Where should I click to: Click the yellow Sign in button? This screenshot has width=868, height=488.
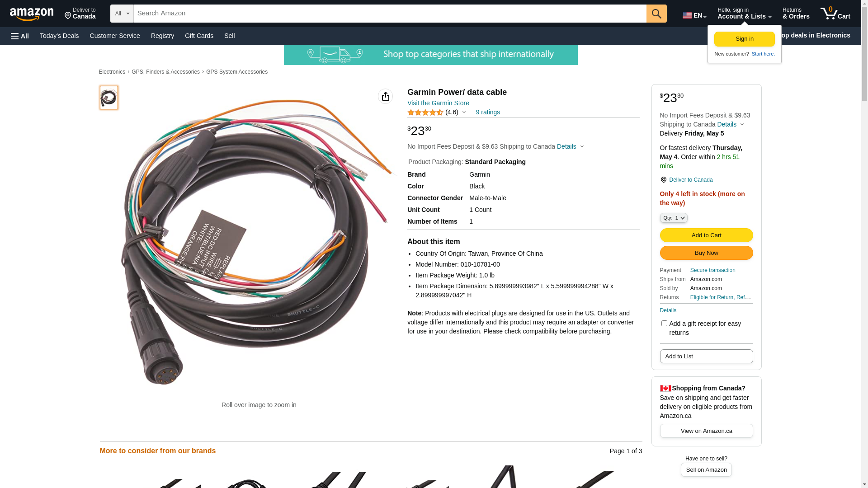pyautogui.click(x=744, y=39)
